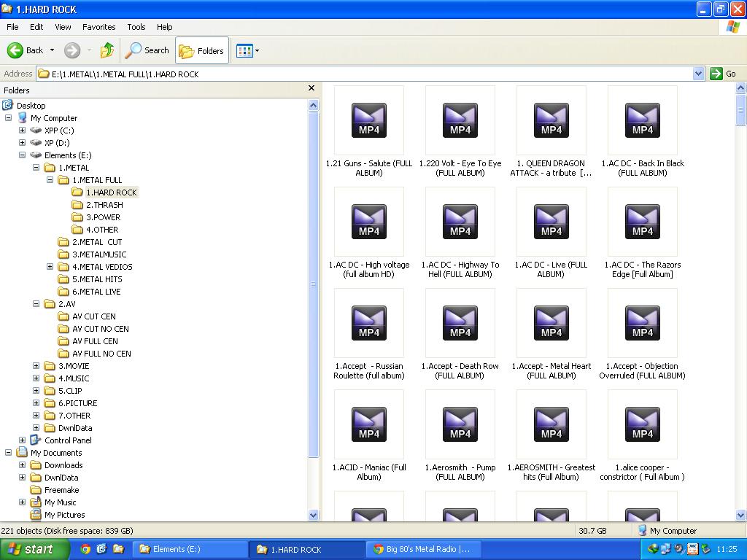
Task: Select the AC DC - The Razors Edge MP4 icon
Action: 643,222
